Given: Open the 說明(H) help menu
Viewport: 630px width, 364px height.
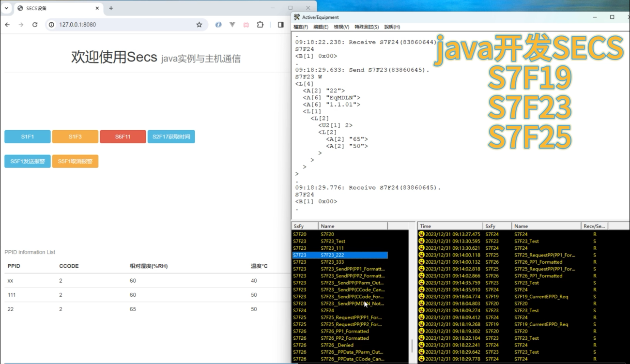Looking at the screenshot, I should point(393,27).
